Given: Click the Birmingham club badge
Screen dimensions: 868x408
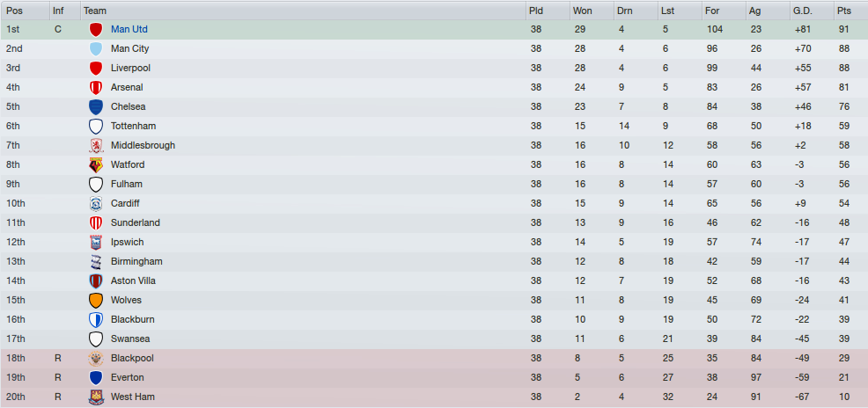Looking at the screenshot, I should pyautogui.click(x=96, y=261).
